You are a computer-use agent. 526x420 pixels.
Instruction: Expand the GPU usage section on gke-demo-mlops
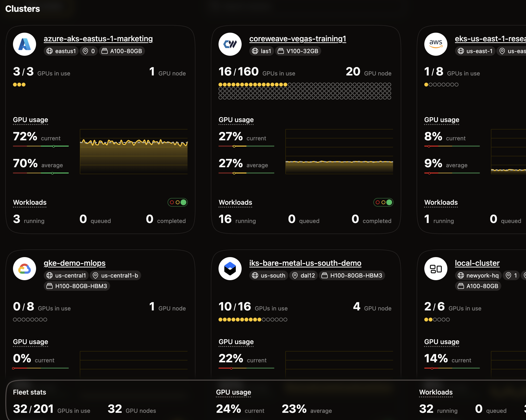click(30, 342)
